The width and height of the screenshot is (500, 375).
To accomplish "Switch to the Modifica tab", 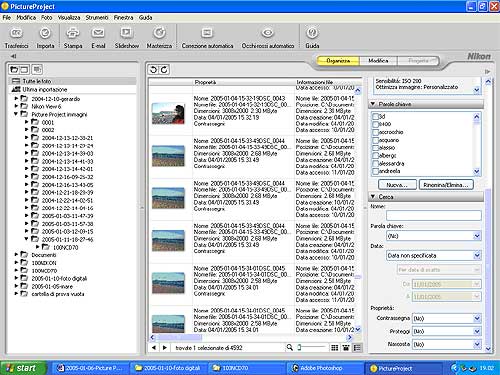I will coord(378,61).
